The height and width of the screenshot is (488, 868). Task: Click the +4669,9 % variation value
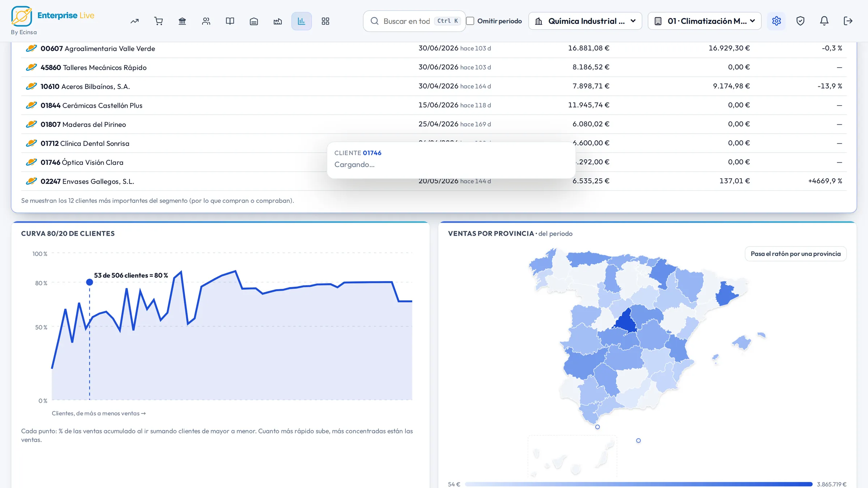point(825,181)
